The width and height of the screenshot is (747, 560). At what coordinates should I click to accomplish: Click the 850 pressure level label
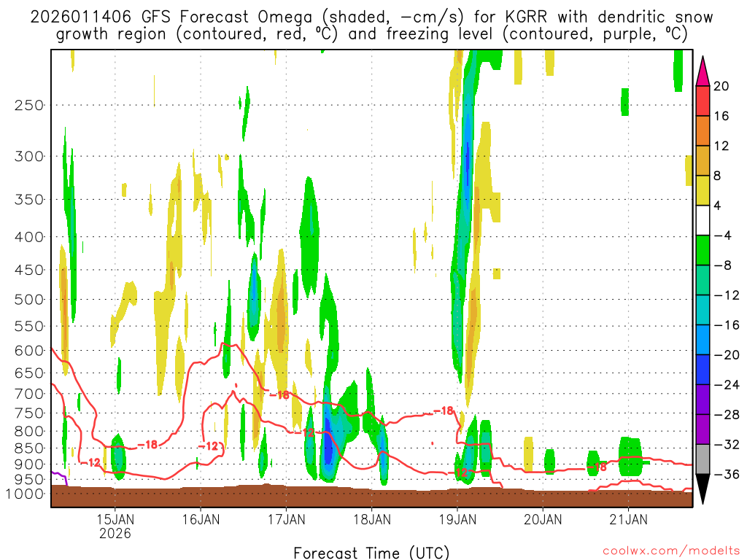(x=29, y=448)
